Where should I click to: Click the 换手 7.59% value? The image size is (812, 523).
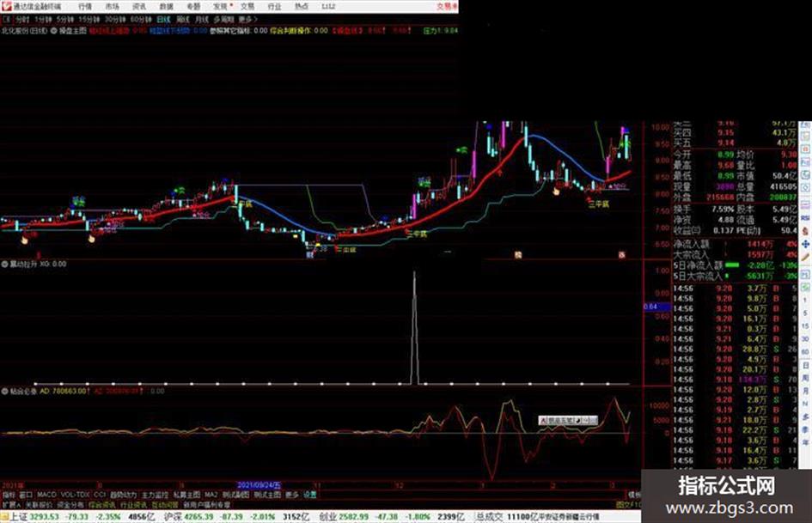(x=723, y=210)
